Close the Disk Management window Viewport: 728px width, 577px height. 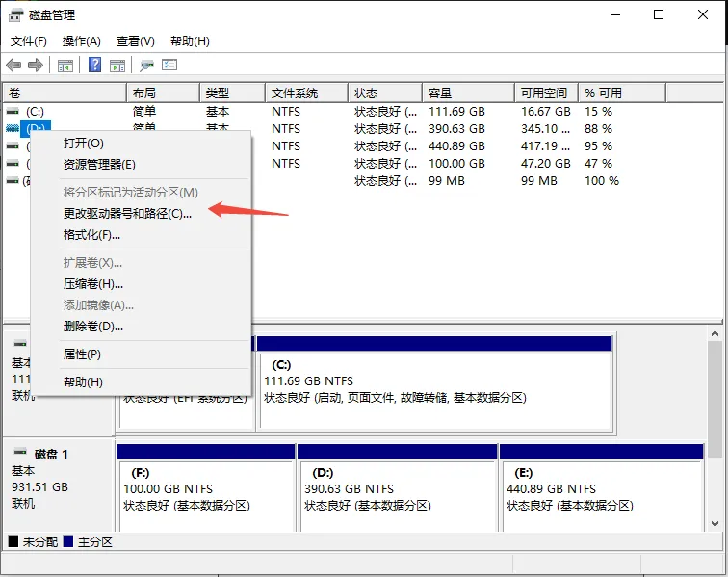pos(702,14)
